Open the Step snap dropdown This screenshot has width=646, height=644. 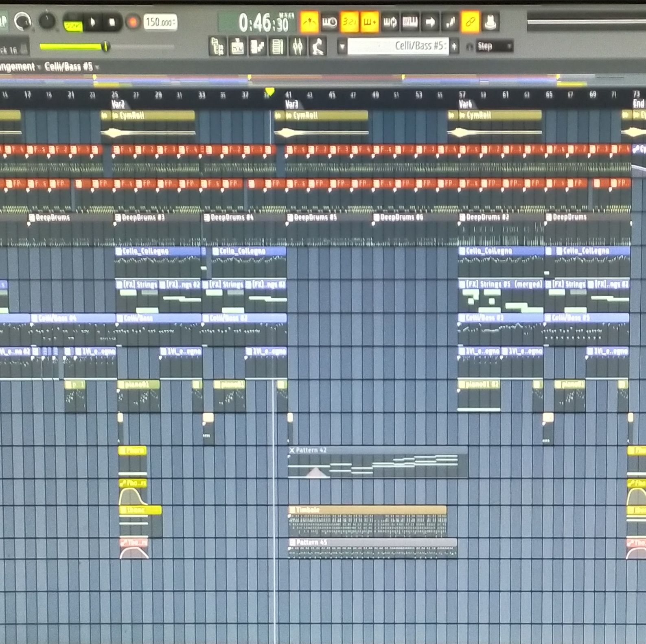pyautogui.click(x=495, y=46)
